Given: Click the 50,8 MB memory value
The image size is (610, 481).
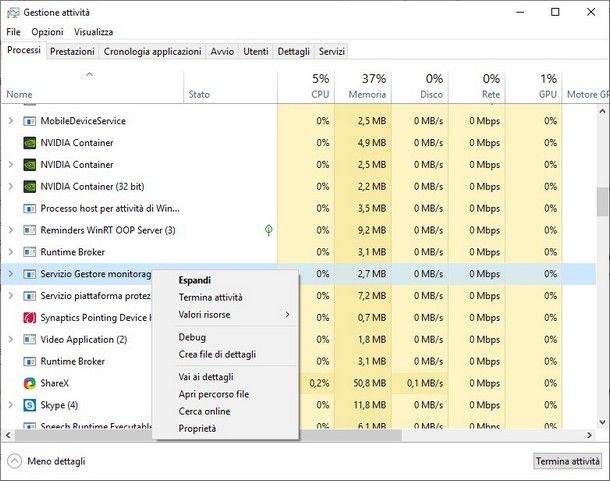Looking at the screenshot, I should pos(370,383).
